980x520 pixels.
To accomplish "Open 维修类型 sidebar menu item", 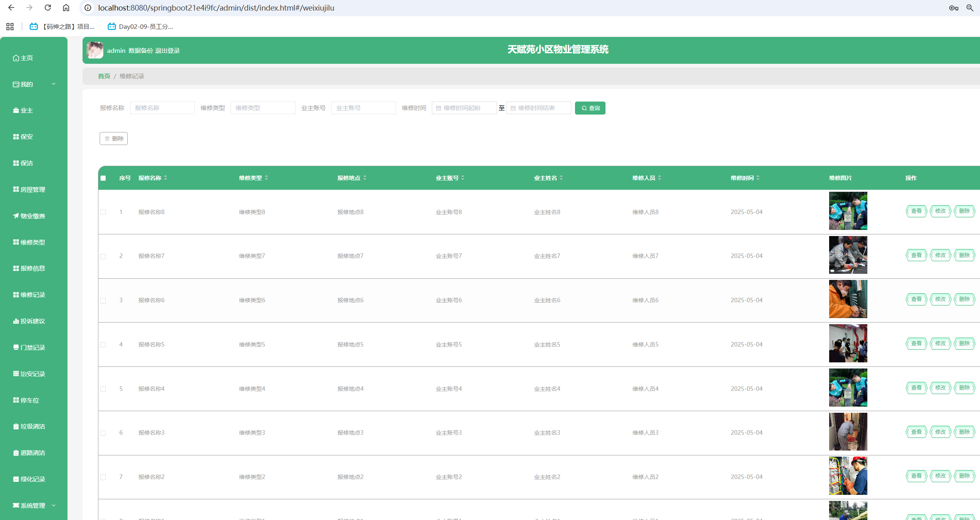I will point(29,242).
